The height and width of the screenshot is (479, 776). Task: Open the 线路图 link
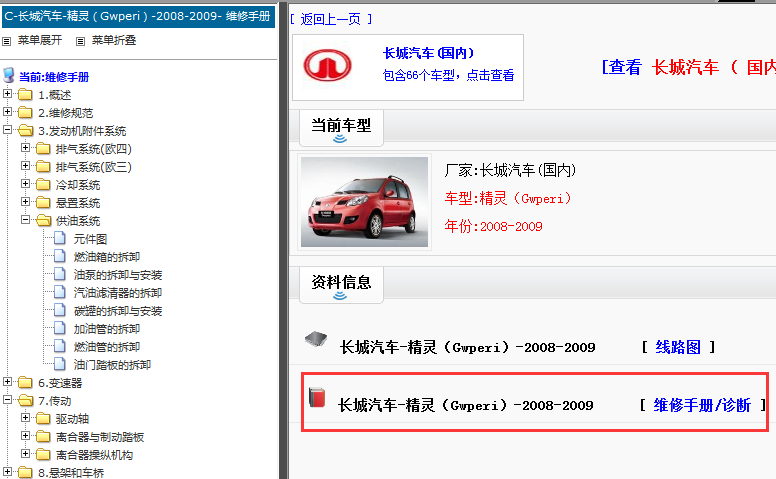tap(678, 347)
